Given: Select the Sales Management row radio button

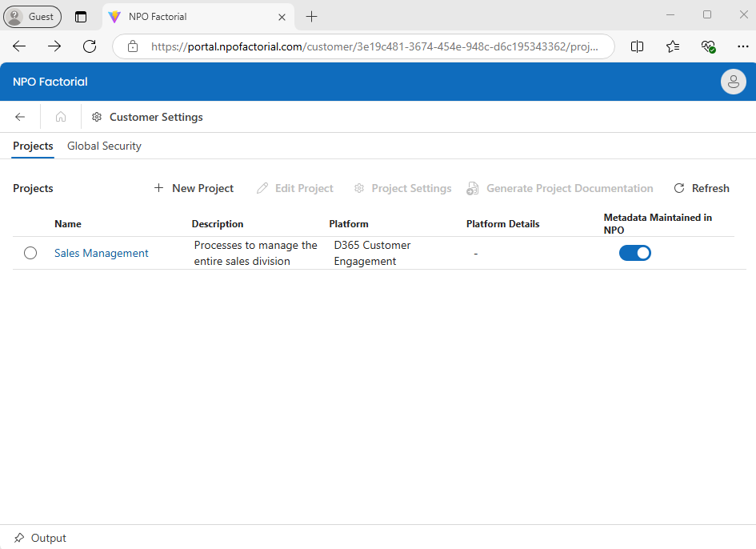Looking at the screenshot, I should (30, 253).
